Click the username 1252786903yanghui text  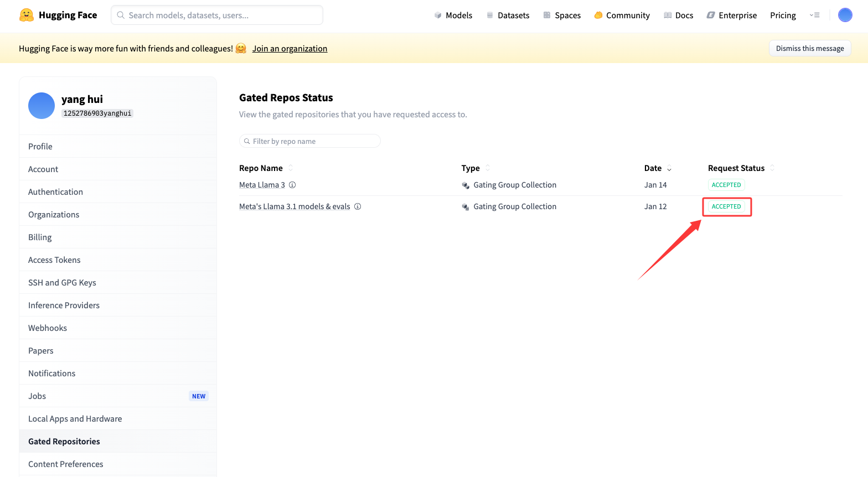(x=97, y=113)
